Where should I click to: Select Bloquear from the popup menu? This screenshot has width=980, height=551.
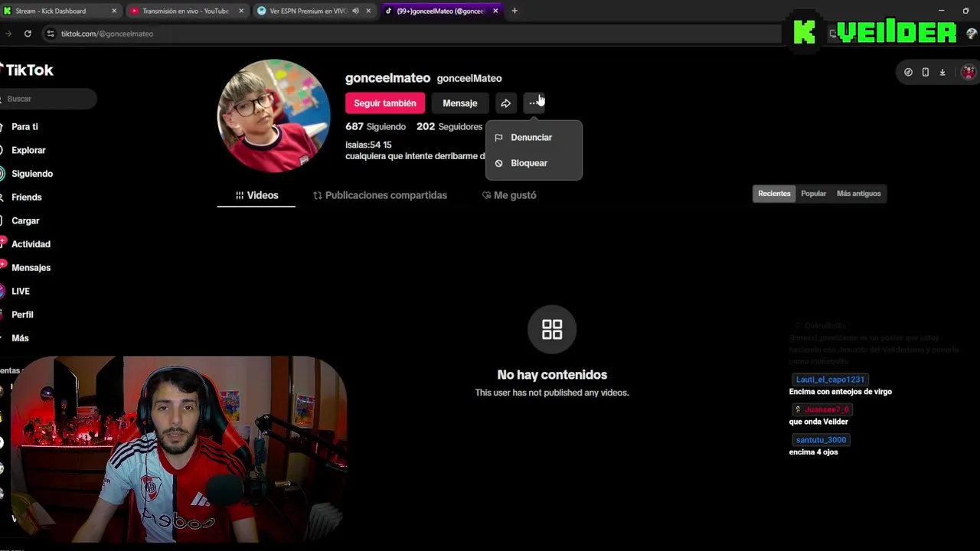pyautogui.click(x=534, y=163)
